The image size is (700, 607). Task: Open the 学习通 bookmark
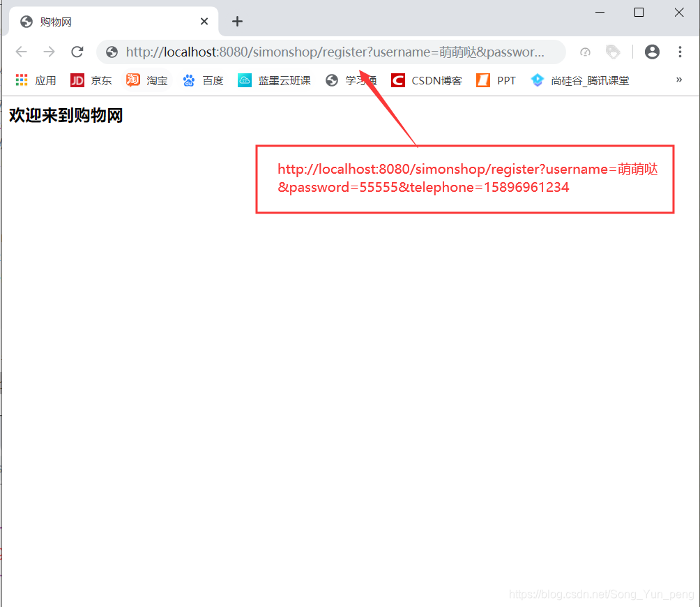coord(351,80)
